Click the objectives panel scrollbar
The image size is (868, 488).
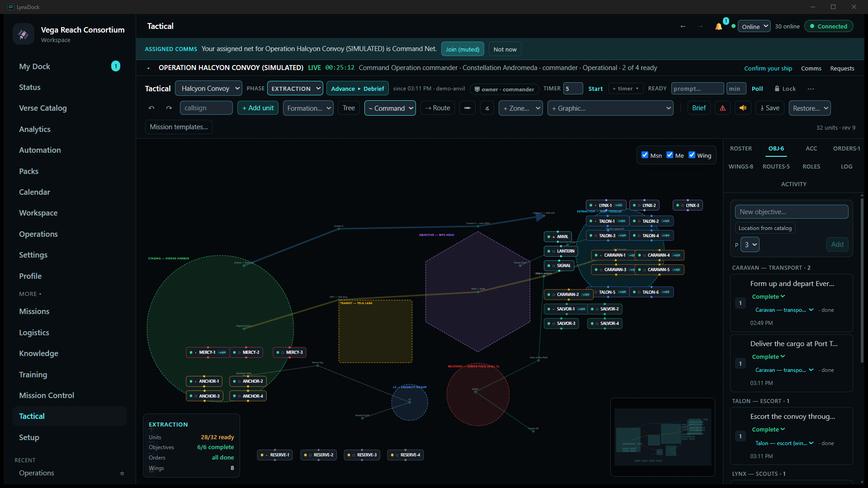pos(862,280)
